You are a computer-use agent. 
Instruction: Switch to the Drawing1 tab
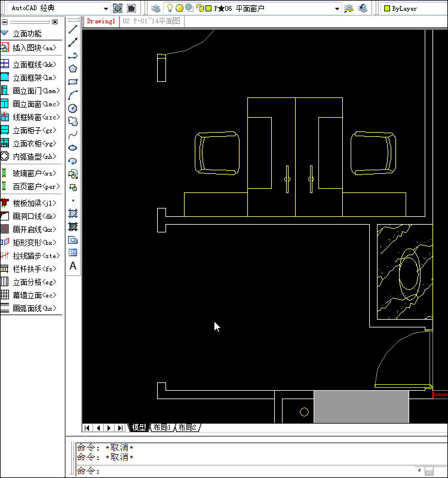(x=101, y=21)
